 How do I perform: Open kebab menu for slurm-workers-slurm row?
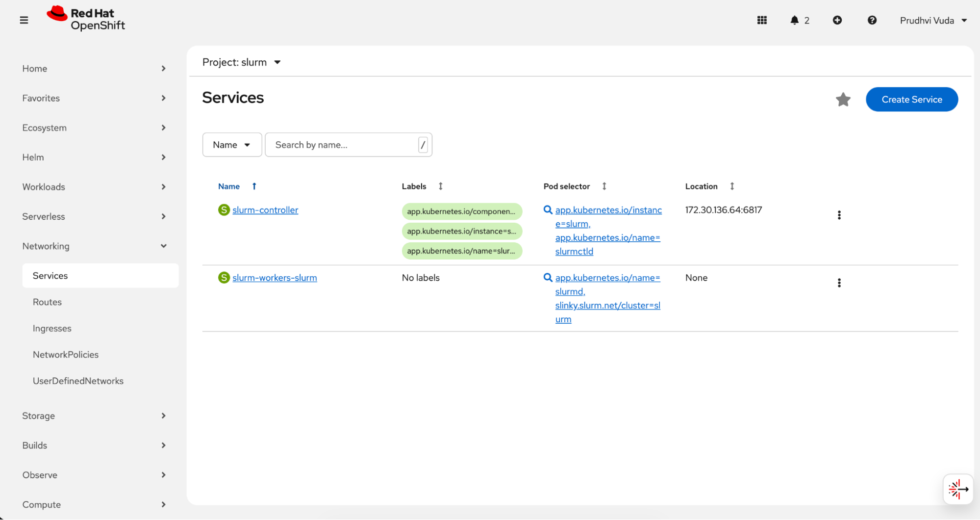point(839,283)
